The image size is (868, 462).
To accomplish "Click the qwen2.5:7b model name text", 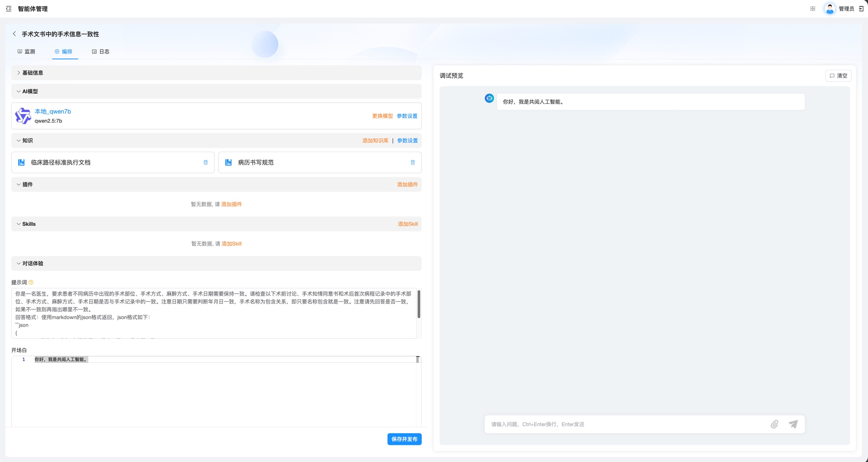I will [x=49, y=121].
